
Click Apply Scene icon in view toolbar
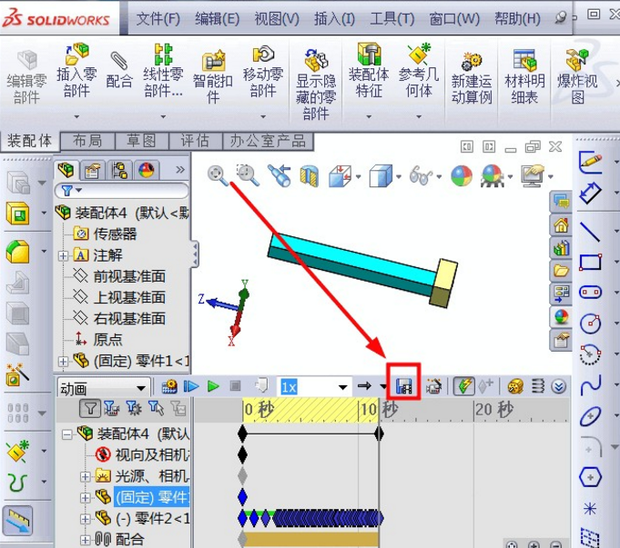coord(492,176)
